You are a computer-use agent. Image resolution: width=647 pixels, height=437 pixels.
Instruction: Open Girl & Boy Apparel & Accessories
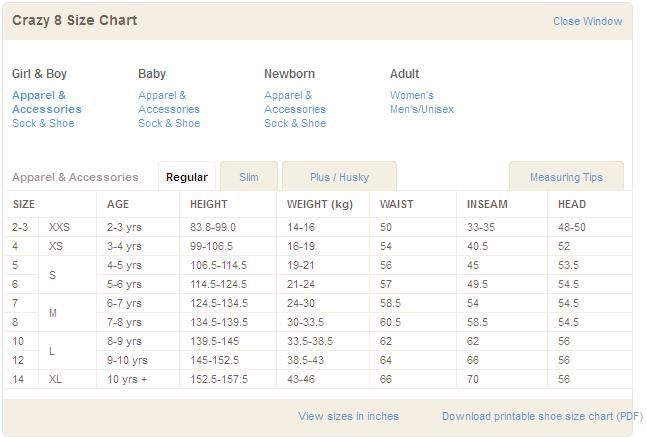[46, 102]
